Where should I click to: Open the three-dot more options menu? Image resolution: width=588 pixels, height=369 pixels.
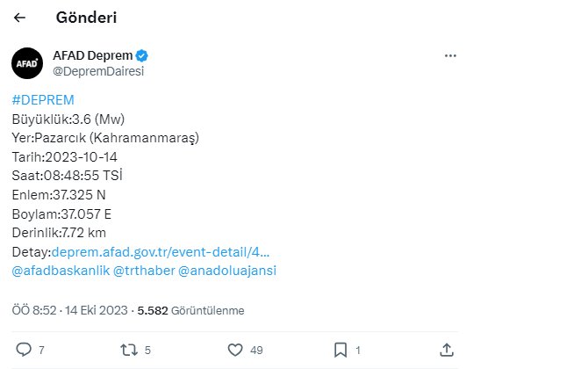pyautogui.click(x=450, y=55)
